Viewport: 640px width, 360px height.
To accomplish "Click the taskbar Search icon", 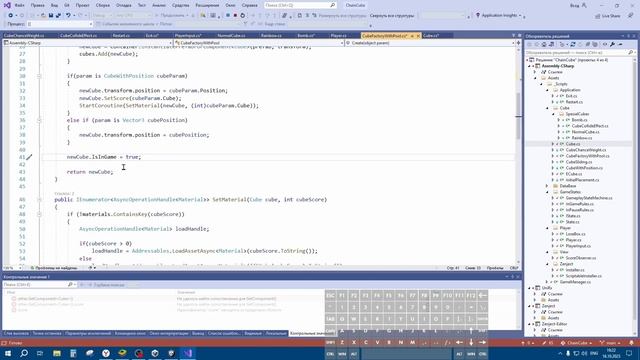I will [24, 353].
